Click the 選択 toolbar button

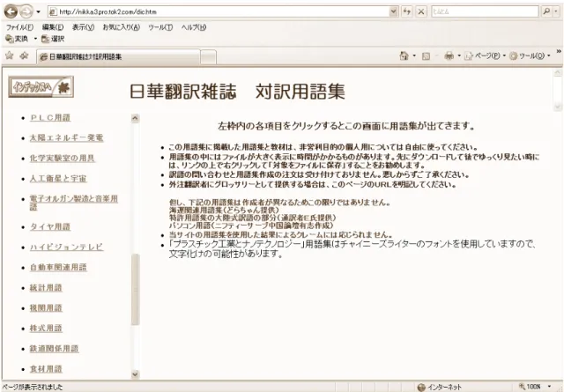(x=53, y=39)
